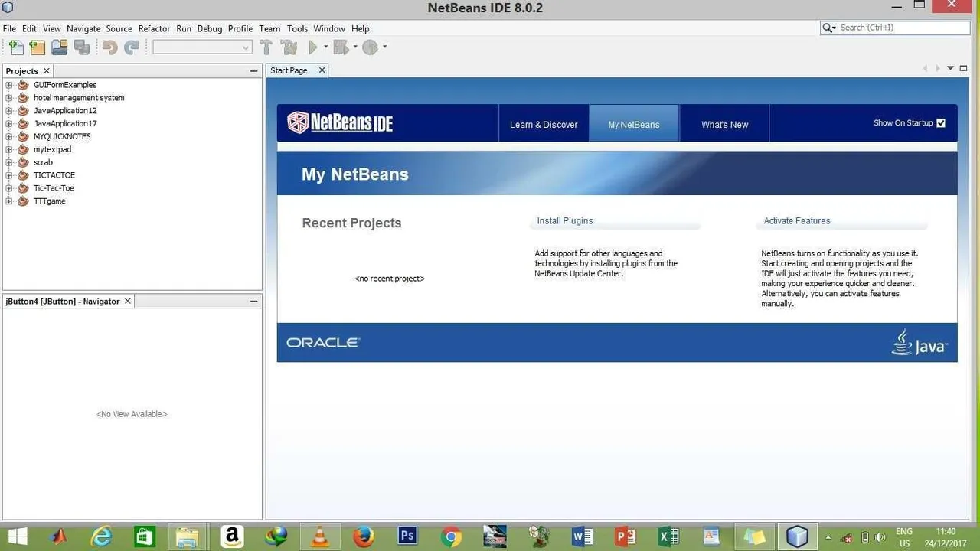Open Google Chrome from the taskbar
980x551 pixels.
[451, 536]
